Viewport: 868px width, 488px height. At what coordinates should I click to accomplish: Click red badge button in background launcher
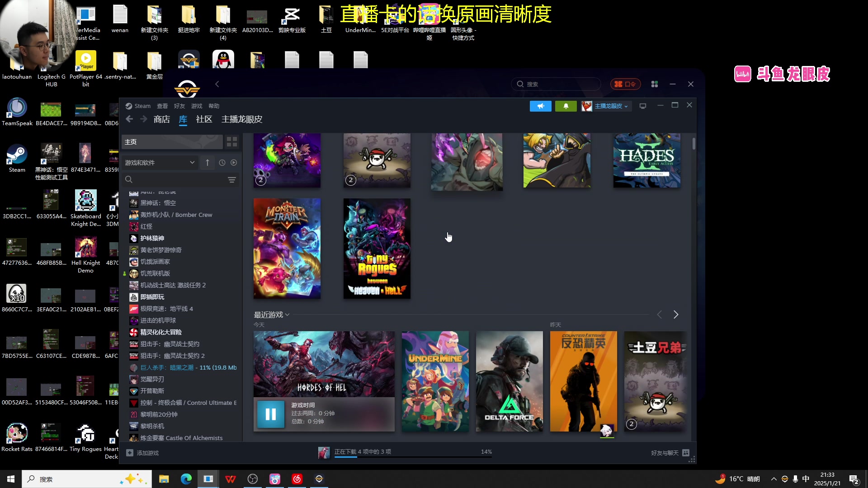point(625,84)
